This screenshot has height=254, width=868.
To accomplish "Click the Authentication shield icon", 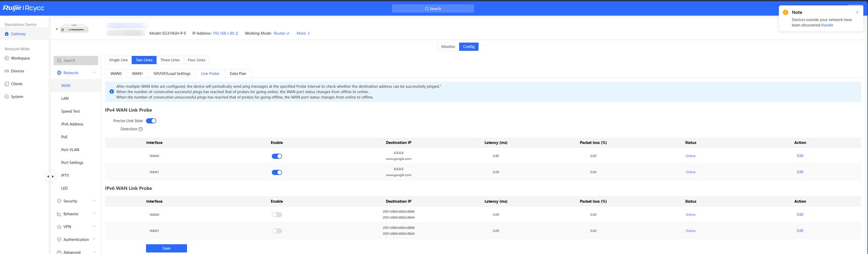I will tap(59, 240).
